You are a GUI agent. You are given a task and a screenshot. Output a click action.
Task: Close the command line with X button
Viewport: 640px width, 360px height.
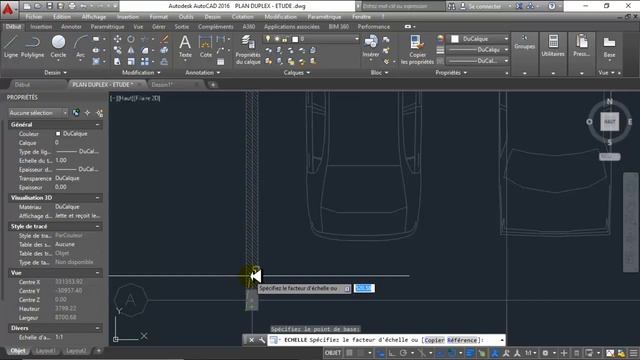[x=251, y=340]
